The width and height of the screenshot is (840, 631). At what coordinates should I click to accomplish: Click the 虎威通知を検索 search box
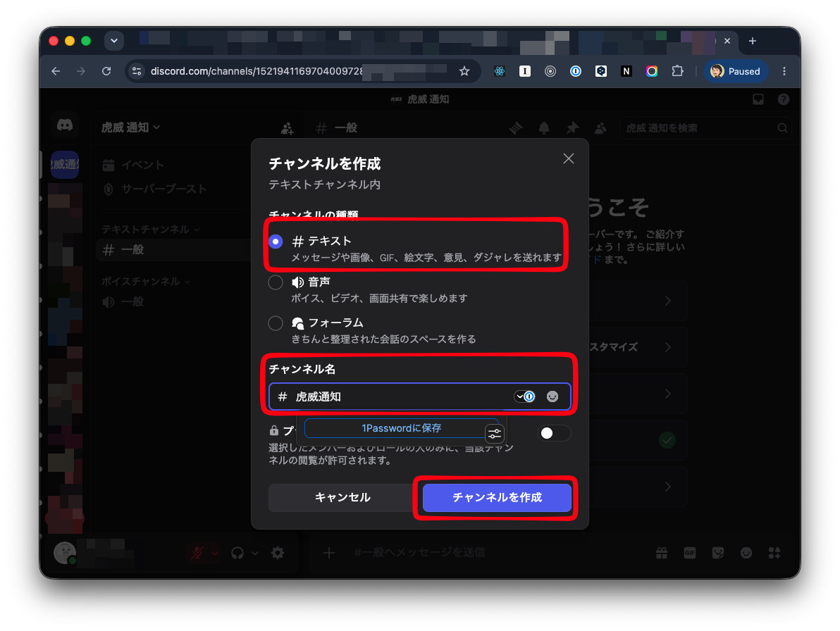(x=705, y=128)
